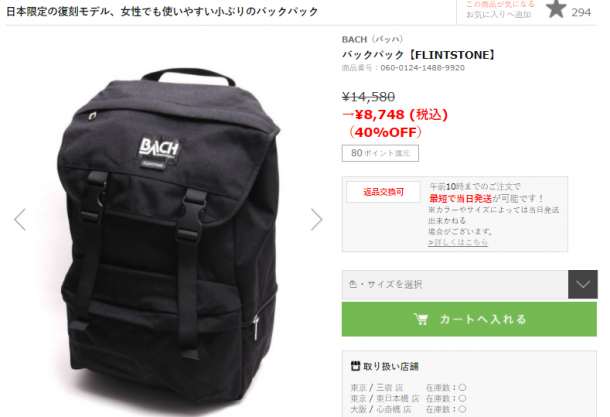This screenshot has height=417, width=610.
Task: Click the favorite star icon
Action: pos(556,9)
